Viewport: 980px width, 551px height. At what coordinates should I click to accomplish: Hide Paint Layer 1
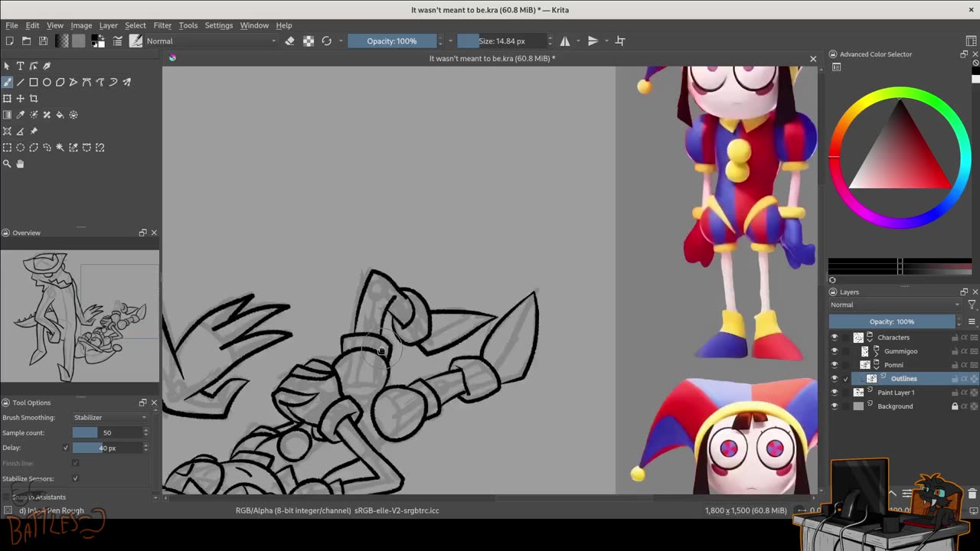click(835, 393)
